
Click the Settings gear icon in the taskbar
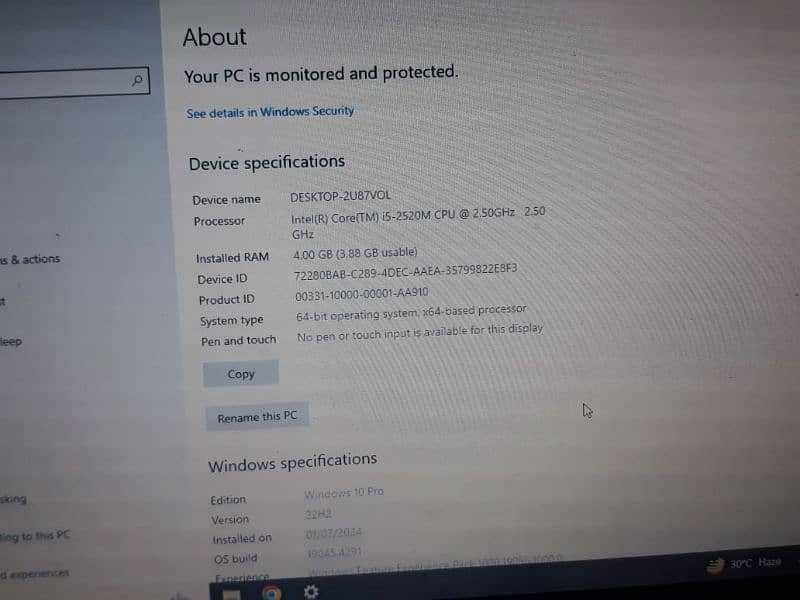[311, 592]
